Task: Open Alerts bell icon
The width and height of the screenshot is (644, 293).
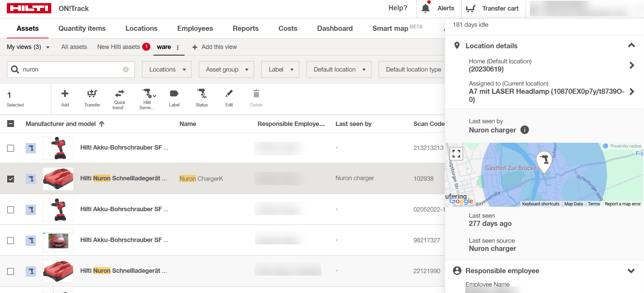Action: point(426,8)
